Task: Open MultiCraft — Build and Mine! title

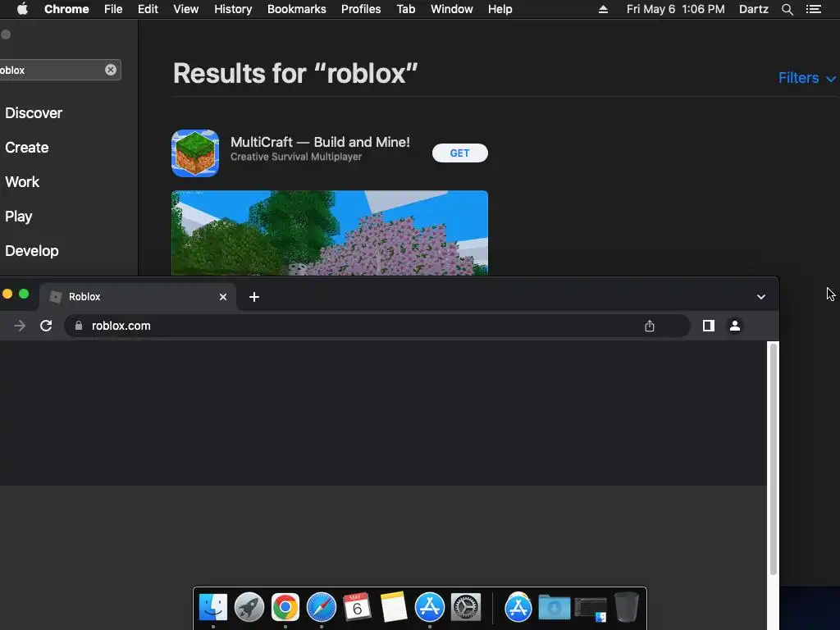Action: click(320, 142)
